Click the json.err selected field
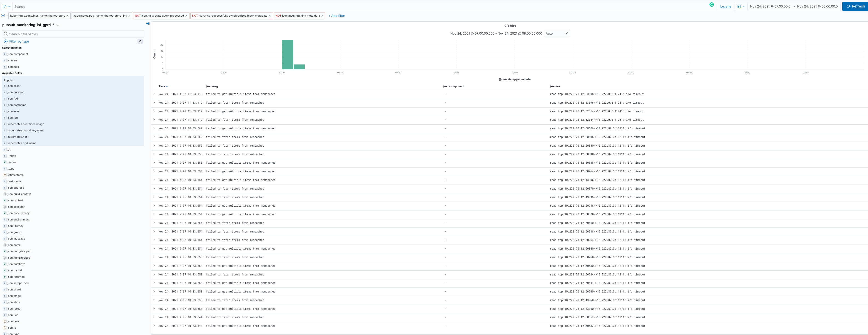Viewport: 868px width, 335px height. (x=12, y=60)
